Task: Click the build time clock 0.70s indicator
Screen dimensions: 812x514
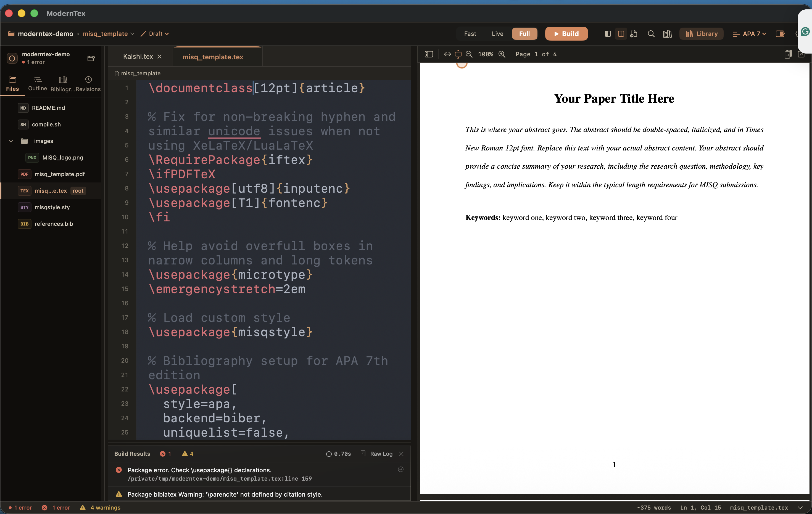Action: pos(338,454)
